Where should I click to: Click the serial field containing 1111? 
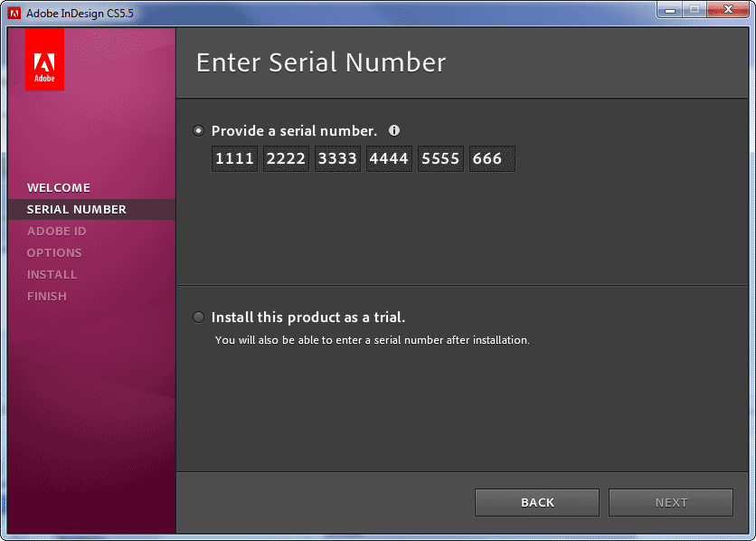tap(235, 158)
